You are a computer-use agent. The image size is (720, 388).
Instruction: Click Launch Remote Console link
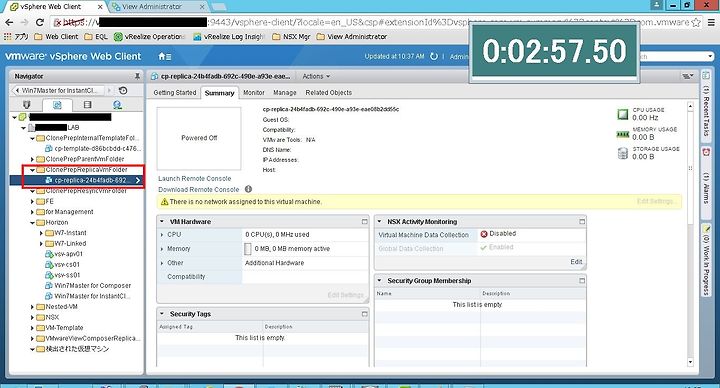click(x=195, y=179)
